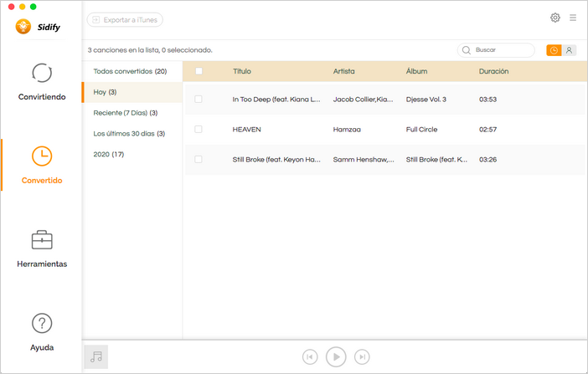
Task: Select Todos convertidos (20) filter
Action: (132, 71)
